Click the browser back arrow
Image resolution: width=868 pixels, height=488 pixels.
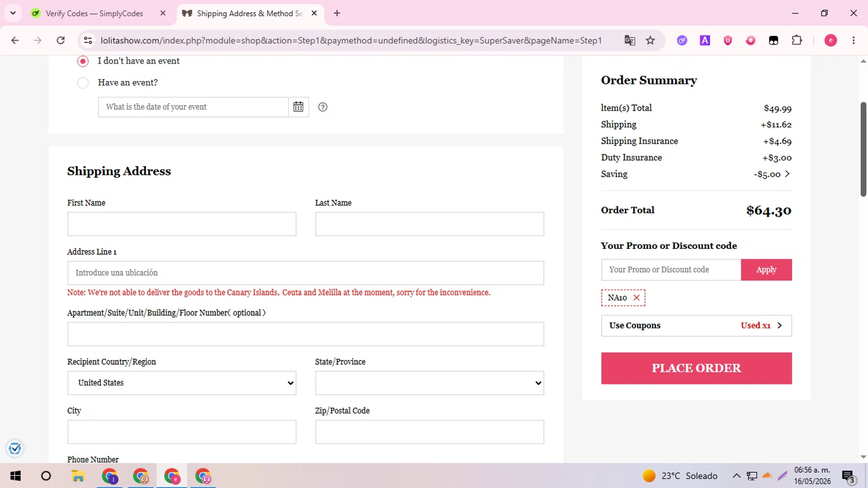pyautogui.click(x=15, y=41)
